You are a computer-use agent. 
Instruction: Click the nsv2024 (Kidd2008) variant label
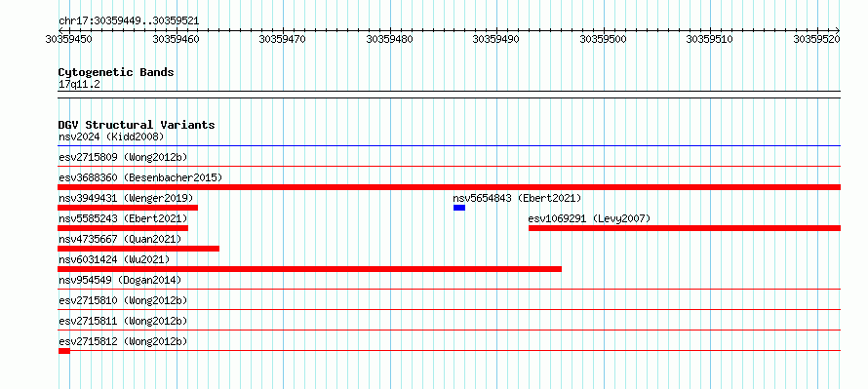pyautogui.click(x=111, y=136)
